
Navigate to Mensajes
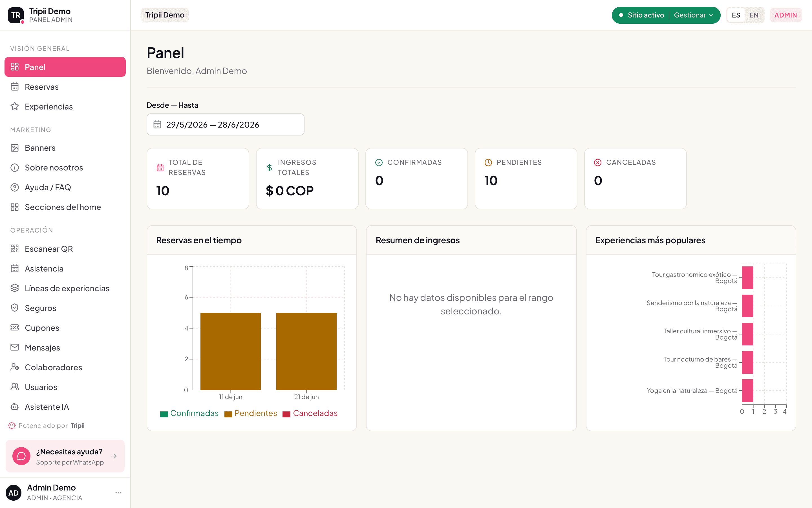pyautogui.click(x=65, y=347)
